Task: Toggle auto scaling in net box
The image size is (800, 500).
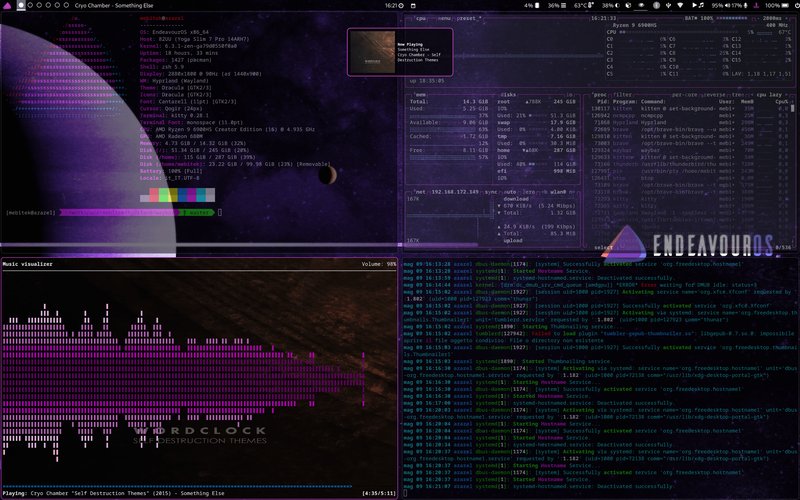Action: click(510, 192)
